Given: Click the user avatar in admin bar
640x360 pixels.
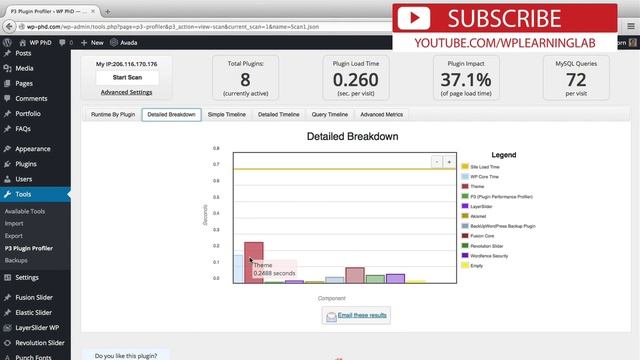Looking at the screenshot, I should click(633, 42).
